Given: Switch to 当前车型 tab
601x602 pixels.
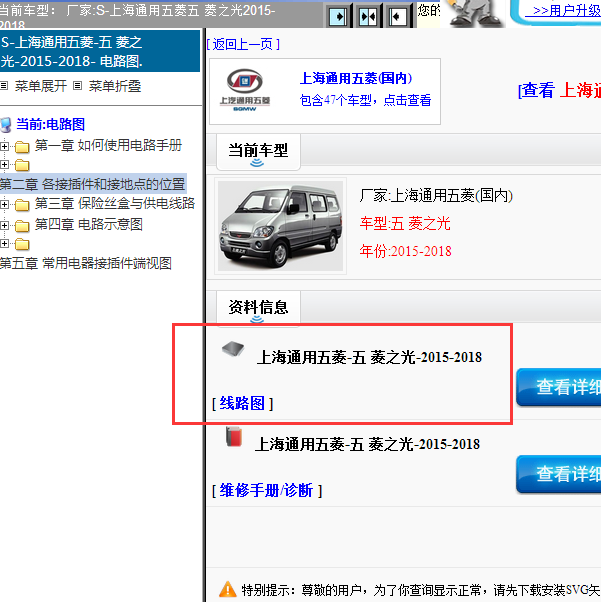Looking at the screenshot, I should pyautogui.click(x=258, y=151).
